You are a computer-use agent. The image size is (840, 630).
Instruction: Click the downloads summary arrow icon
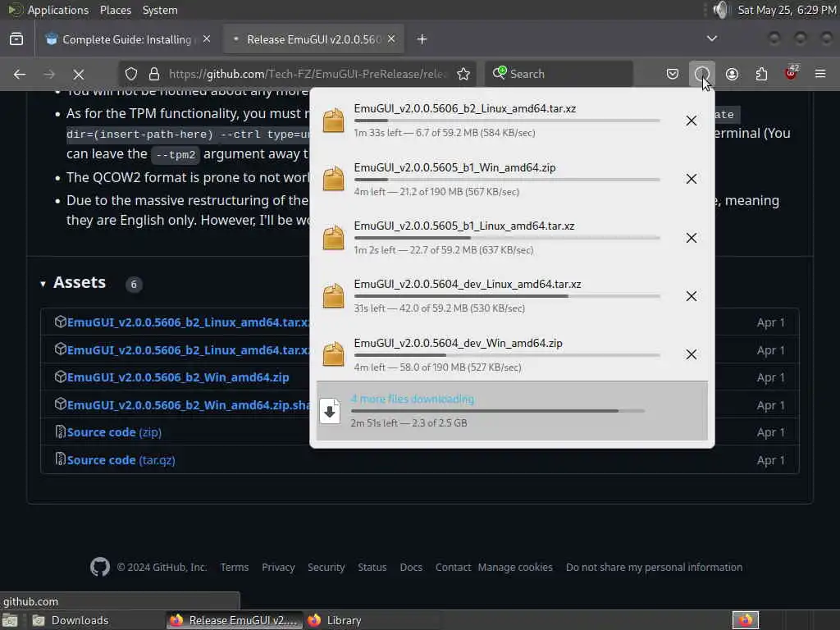pos(330,412)
